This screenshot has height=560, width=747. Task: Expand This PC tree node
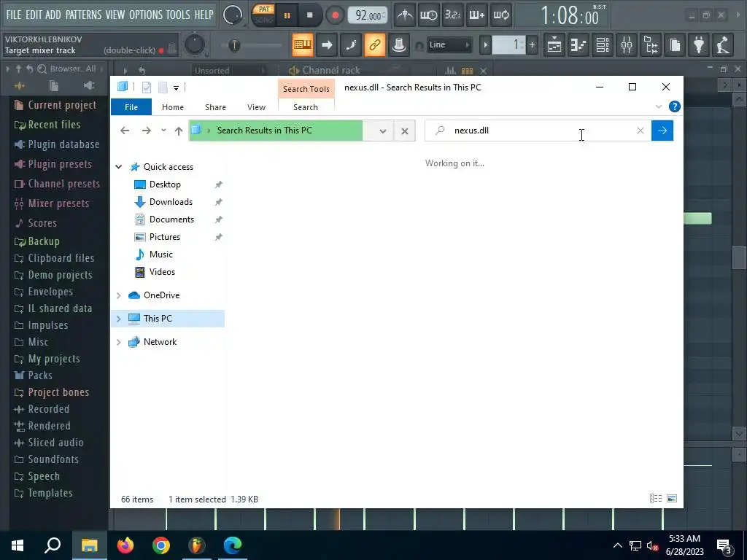click(x=119, y=319)
